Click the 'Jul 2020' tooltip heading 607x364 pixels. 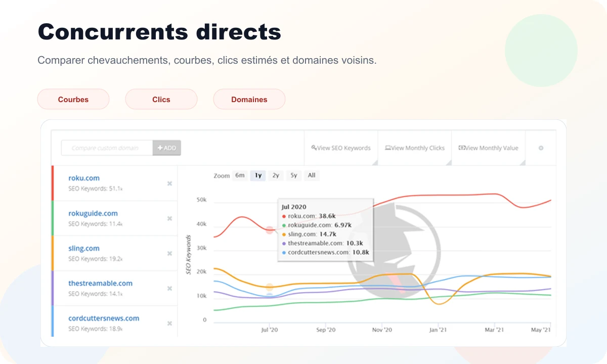click(x=294, y=207)
